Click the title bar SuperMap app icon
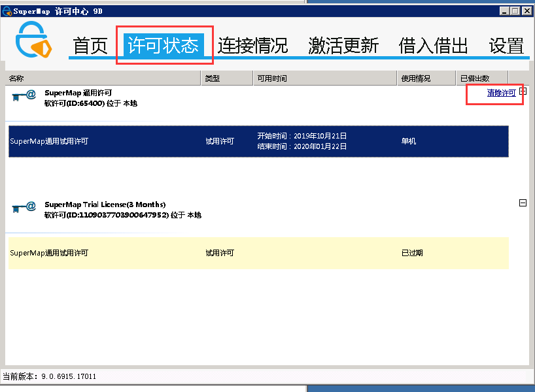Image resolution: width=535 pixels, height=392 pixels. [7, 11]
